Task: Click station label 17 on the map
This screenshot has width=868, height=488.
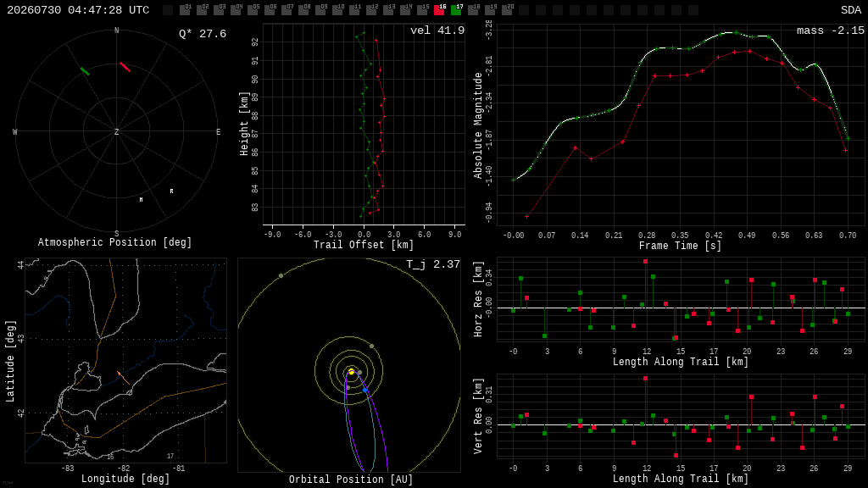Action: pos(170,456)
